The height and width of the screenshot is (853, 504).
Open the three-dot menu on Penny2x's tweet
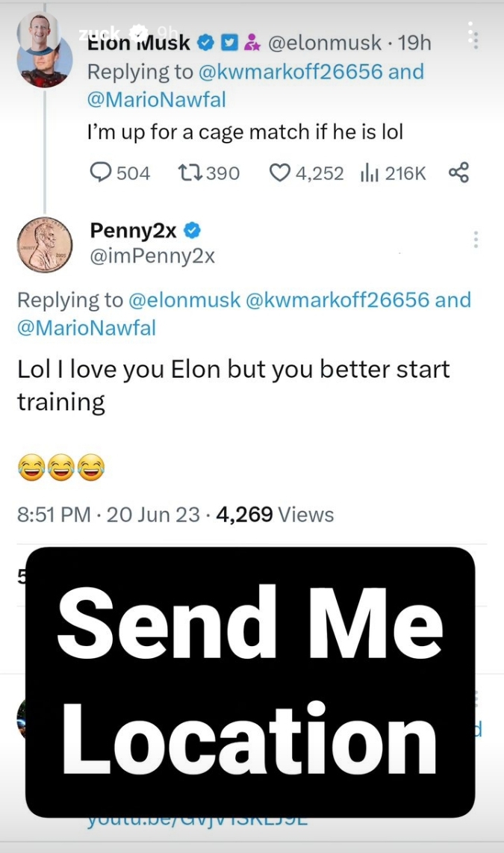point(476,239)
